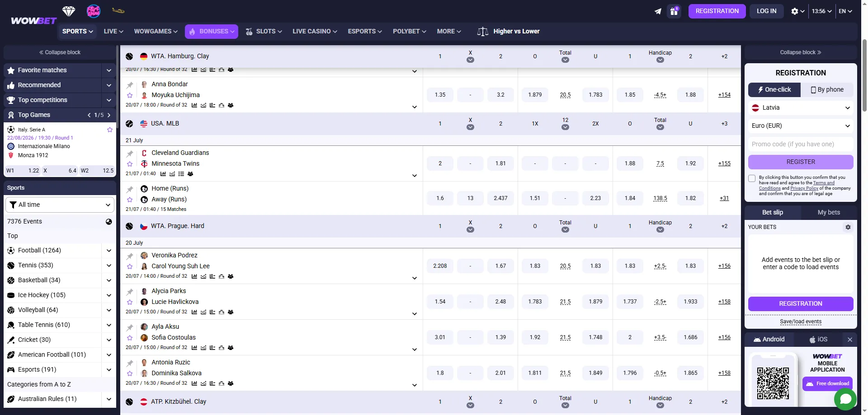Pin the Anna Bondar match
This screenshot has width=868, height=415.
coord(130,85)
